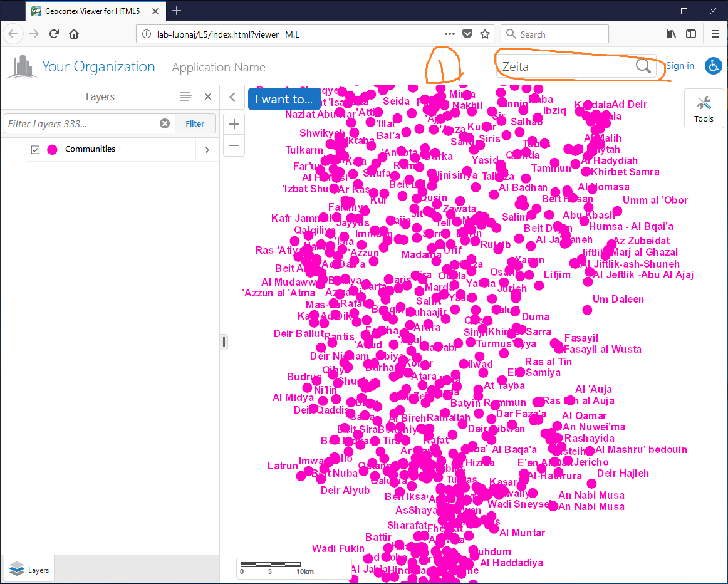Screen dimensions: 728x584
Task: Click the Your Organization logo
Action: (22, 66)
